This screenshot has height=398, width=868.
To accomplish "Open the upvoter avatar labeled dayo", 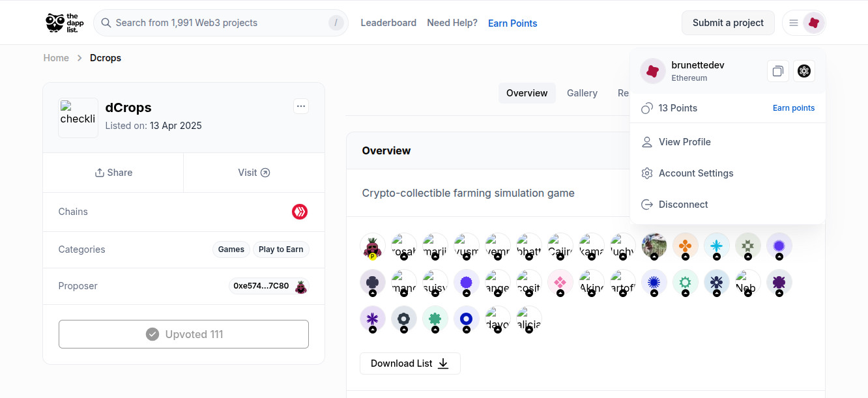I will (x=498, y=319).
